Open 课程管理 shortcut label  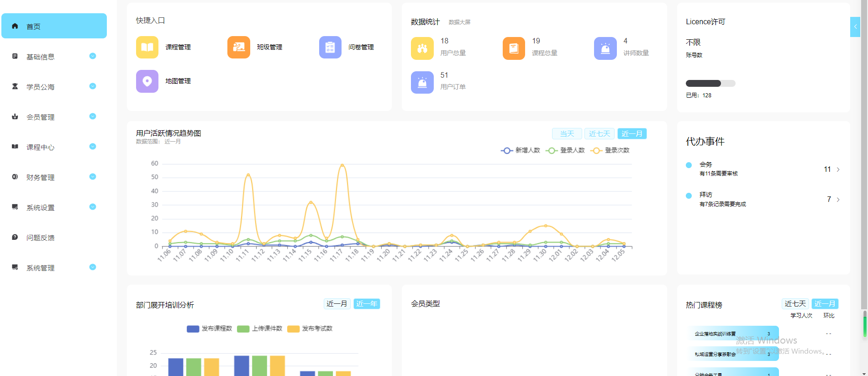(x=178, y=47)
